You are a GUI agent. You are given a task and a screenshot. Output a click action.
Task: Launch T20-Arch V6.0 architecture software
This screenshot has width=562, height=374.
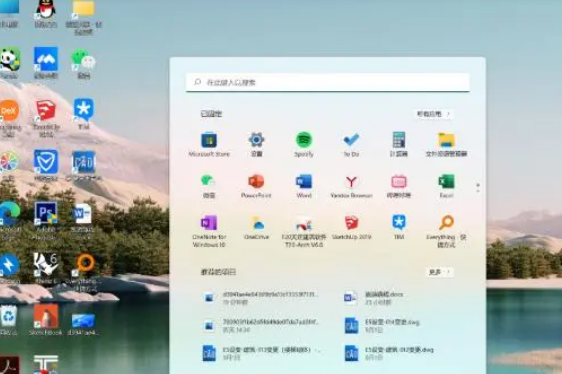pos(304,231)
